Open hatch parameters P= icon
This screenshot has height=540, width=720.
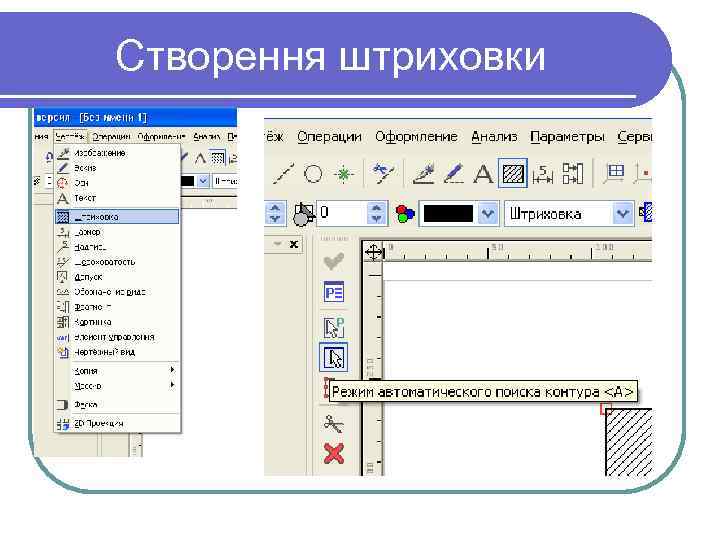pos(334,292)
